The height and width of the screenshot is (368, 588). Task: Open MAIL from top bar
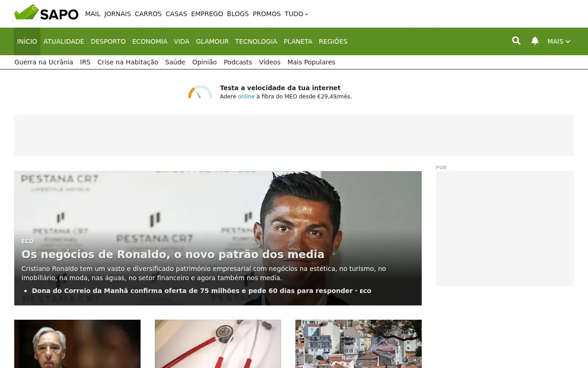(x=93, y=14)
